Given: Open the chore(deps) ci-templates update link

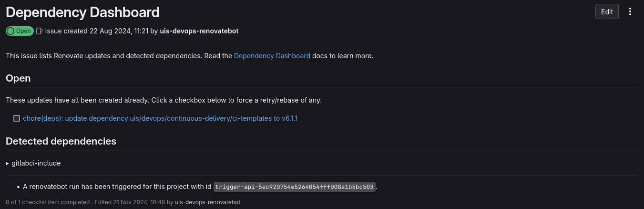Looking at the screenshot, I should 160,118.
